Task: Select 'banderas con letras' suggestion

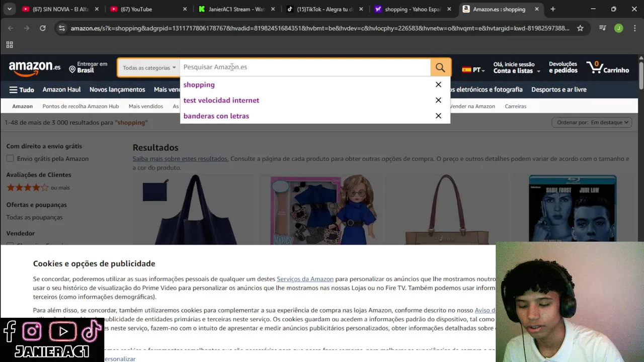Action: point(216,116)
